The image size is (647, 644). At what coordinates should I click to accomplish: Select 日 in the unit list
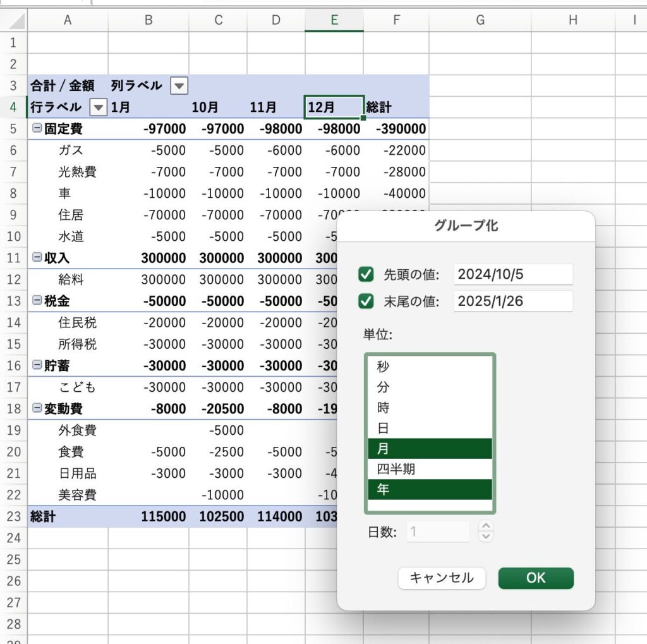point(430,428)
